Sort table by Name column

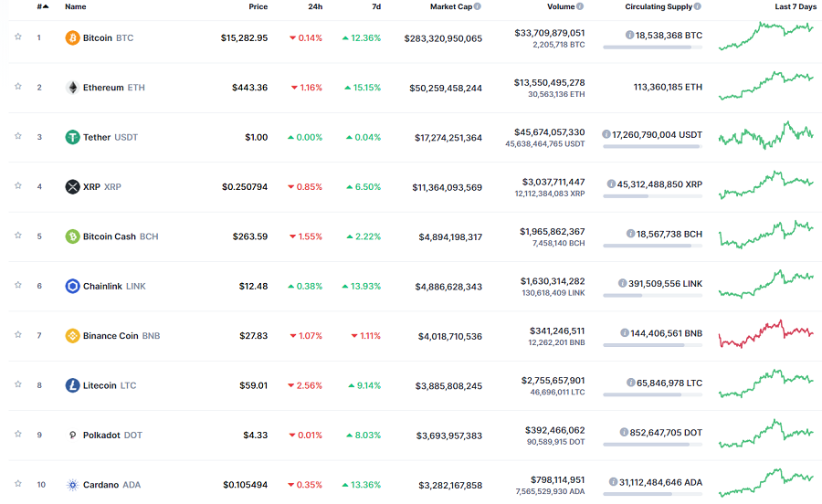[x=76, y=6]
